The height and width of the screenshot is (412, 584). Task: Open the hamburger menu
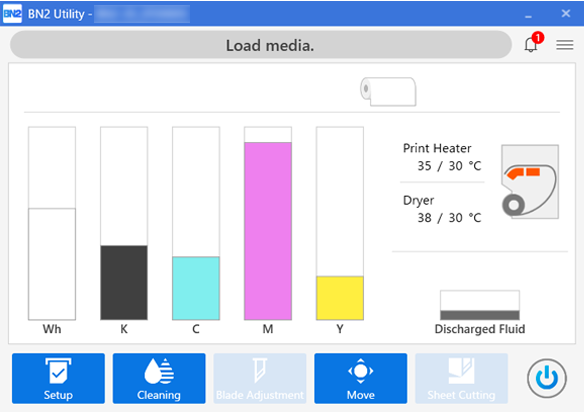click(565, 45)
